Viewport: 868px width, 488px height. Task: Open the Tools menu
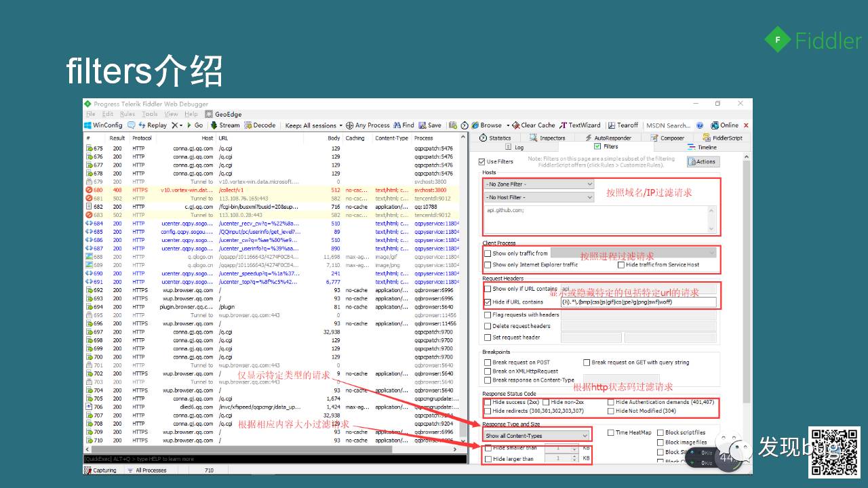point(150,114)
